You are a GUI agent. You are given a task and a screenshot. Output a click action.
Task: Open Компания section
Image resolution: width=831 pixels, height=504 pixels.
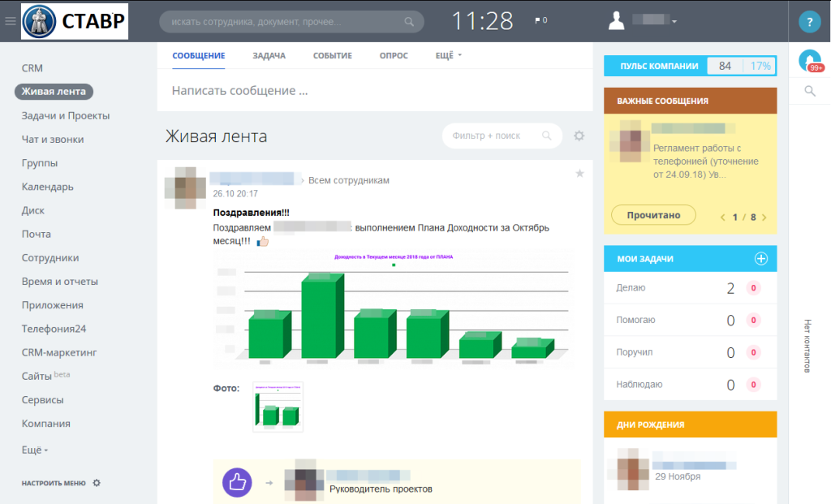45,424
